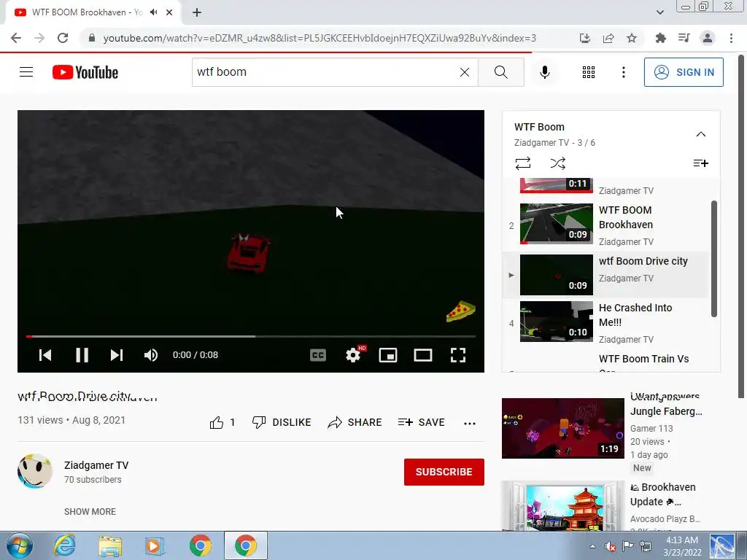This screenshot has width=747, height=560.
Task: Launch Internet Explorer from taskbar
Action: (64, 545)
